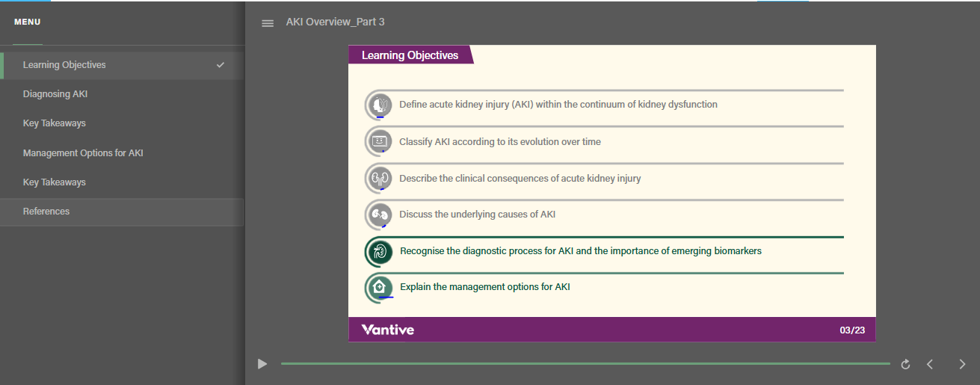The height and width of the screenshot is (385, 980).
Task: Click the icon for management options objective
Action: click(380, 287)
